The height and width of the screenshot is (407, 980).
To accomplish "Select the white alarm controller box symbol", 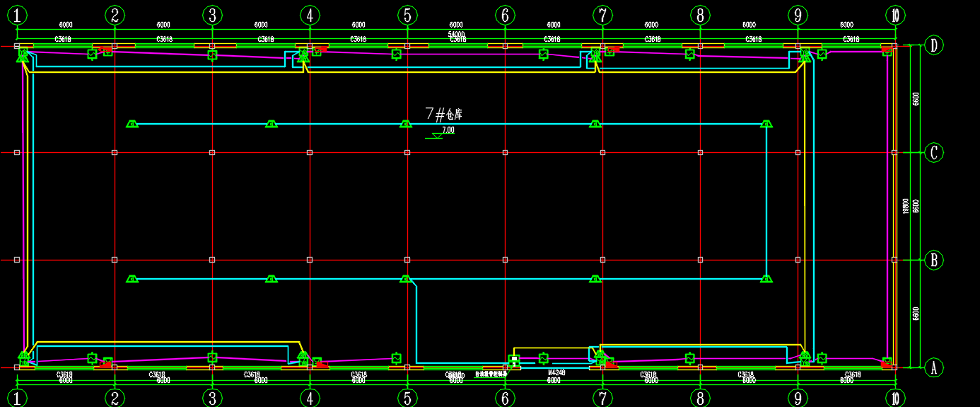I will (x=514, y=361).
